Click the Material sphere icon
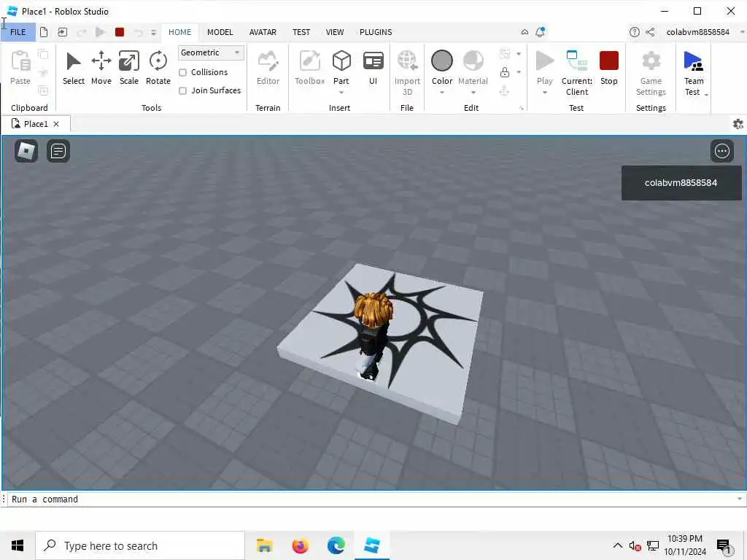747x560 pixels. pyautogui.click(x=473, y=61)
